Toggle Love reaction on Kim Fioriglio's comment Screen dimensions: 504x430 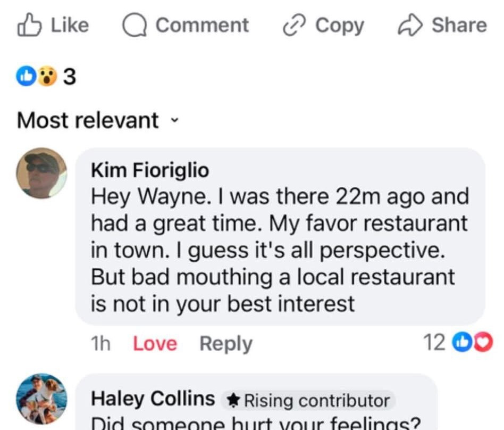tap(154, 344)
